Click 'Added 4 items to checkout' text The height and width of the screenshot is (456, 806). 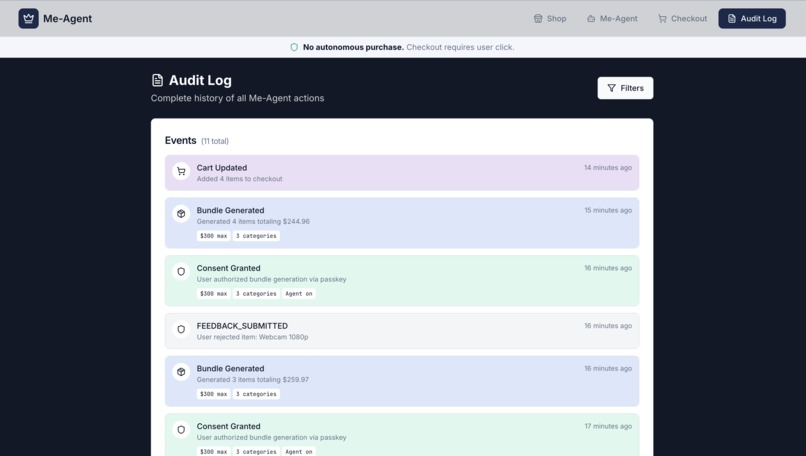[x=240, y=179]
